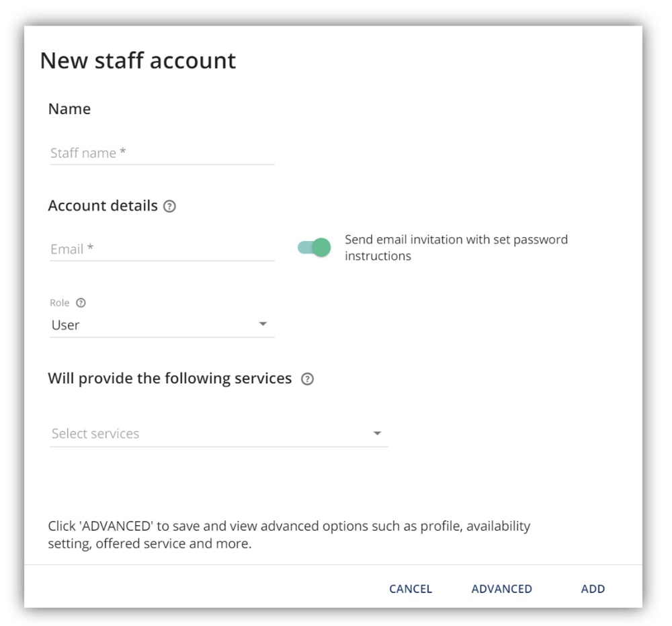Viewport: 672px width, 626px height.
Task: Focus the Staff name input field
Action: point(162,153)
